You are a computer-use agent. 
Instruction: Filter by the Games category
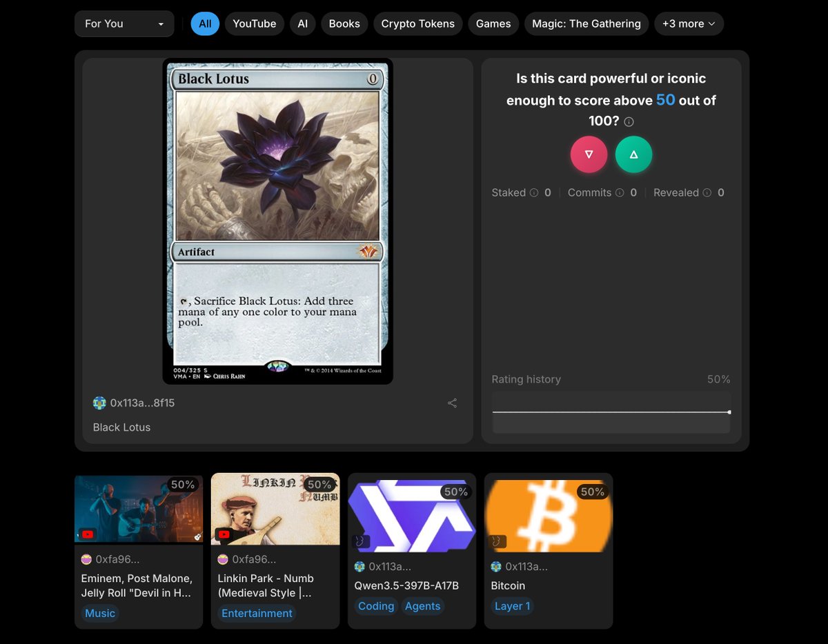[493, 23]
